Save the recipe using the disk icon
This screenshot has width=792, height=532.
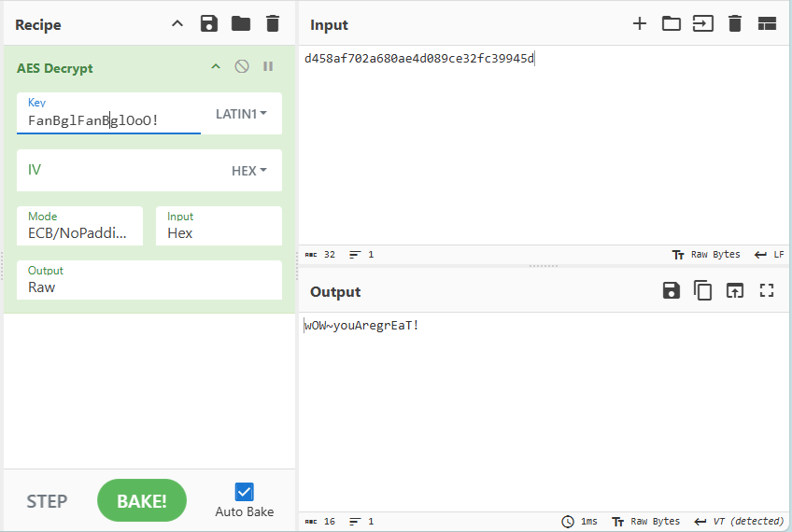[209, 23]
